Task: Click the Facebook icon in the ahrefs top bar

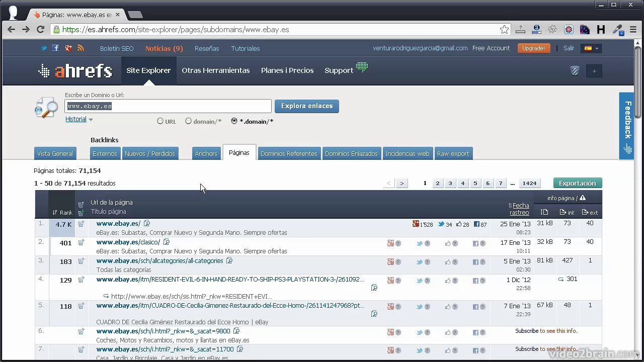Action: tap(55, 48)
